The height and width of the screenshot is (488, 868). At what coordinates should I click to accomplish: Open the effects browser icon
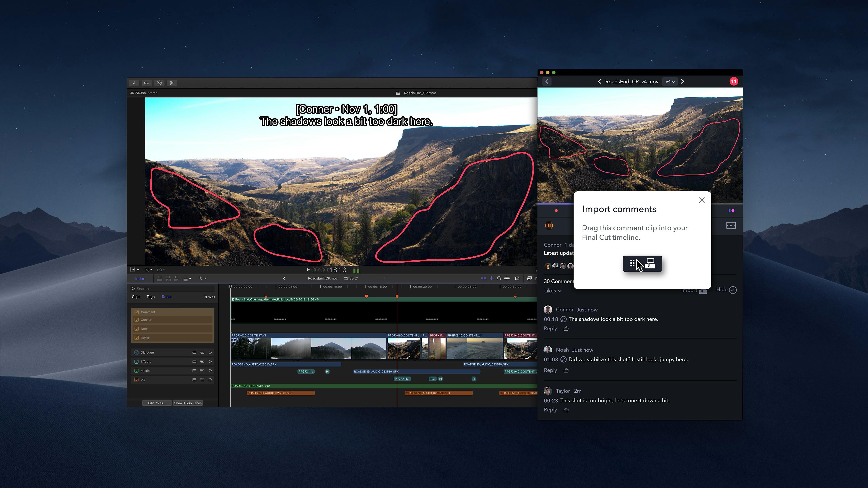529,278
